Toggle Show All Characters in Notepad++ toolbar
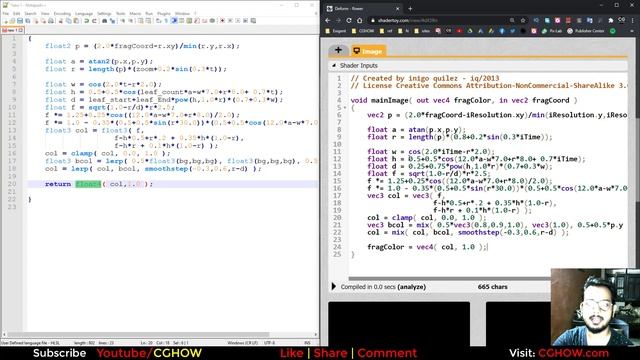Viewport: 640px width, 360px height. click(166, 20)
